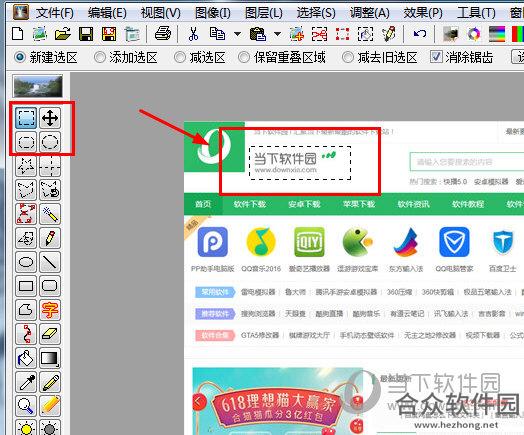Select the gradient fill tool
Image resolution: width=524 pixels, height=435 pixels.
coord(50,358)
